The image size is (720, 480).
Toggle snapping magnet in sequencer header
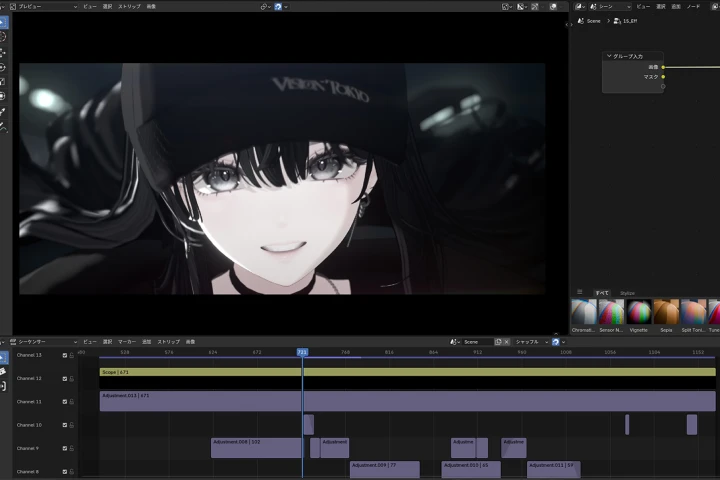556,342
